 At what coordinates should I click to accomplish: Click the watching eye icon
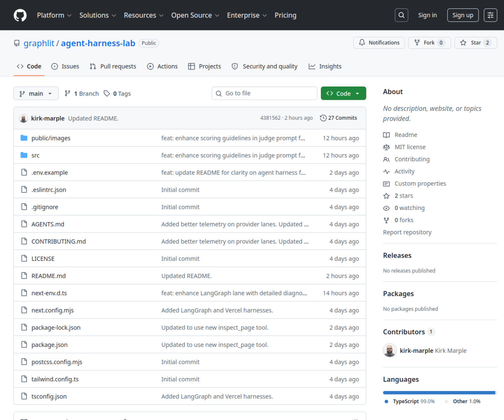coord(386,208)
